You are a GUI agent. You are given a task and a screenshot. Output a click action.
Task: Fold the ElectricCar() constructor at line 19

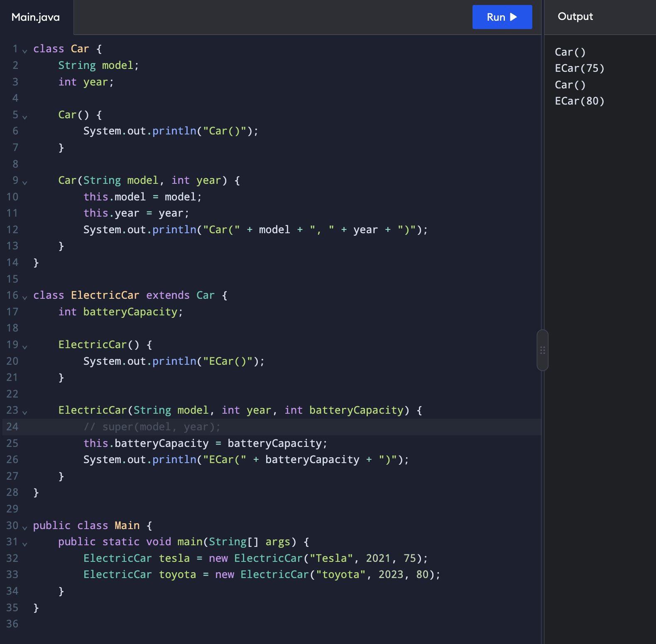pyautogui.click(x=25, y=347)
